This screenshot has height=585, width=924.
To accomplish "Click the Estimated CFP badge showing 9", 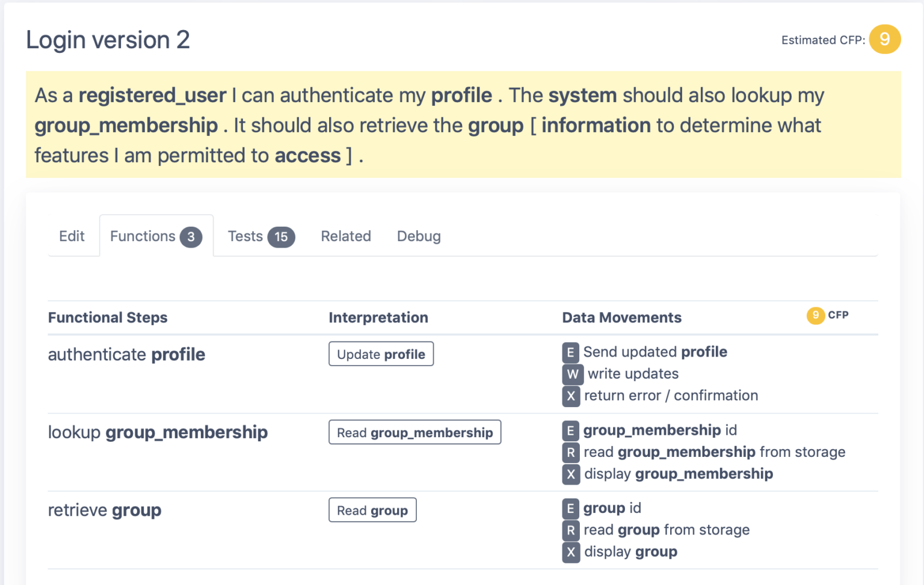I will click(885, 39).
